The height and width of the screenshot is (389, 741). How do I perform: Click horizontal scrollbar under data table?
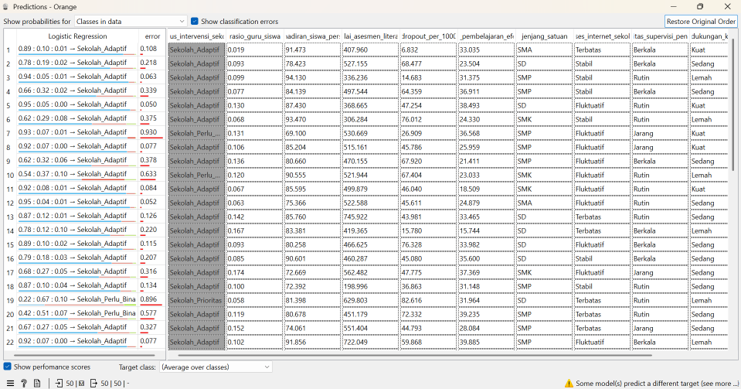414,355
